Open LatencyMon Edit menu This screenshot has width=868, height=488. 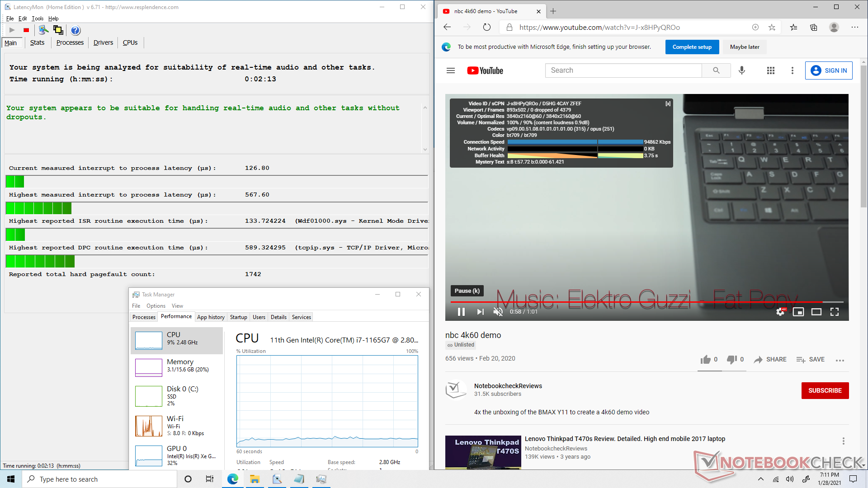point(23,19)
